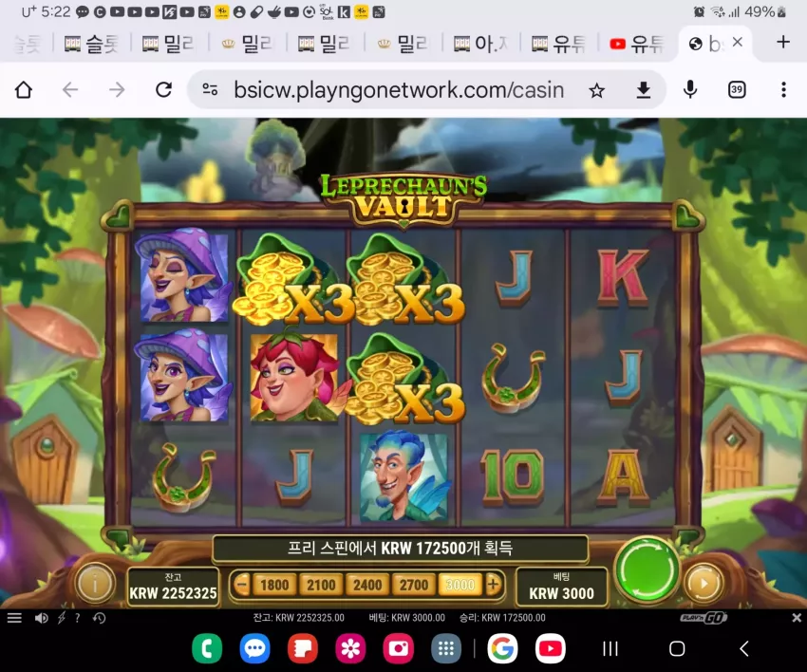The width and height of the screenshot is (807, 672).
Task: Open the game info button
Action: (95, 584)
